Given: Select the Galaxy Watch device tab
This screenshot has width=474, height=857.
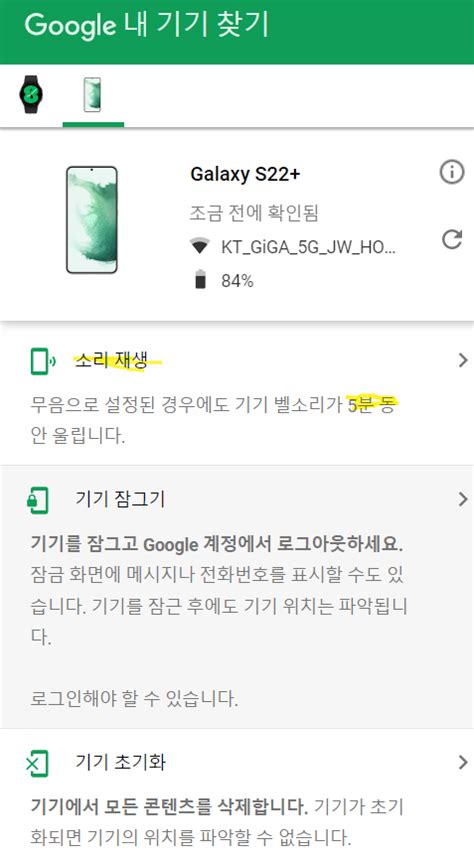Looking at the screenshot, I should [x=31, y=95].
